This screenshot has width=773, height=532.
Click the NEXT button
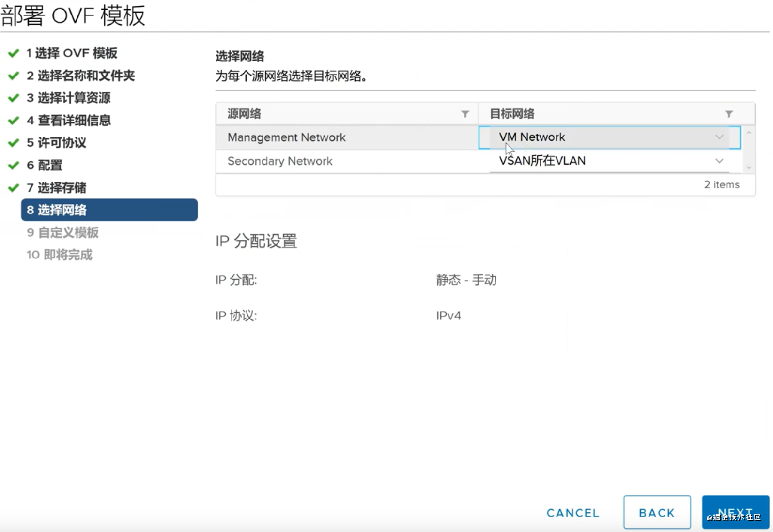[736, 512]
